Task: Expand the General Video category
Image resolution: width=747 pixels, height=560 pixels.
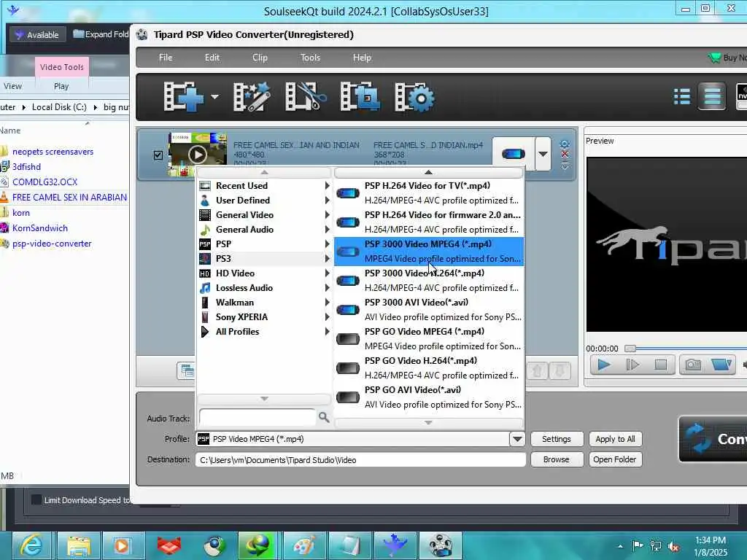Action: click(264, 215)
